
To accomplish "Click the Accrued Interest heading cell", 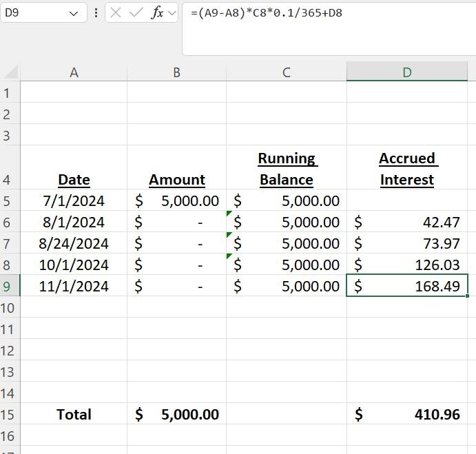I will (x=407, y=167).
